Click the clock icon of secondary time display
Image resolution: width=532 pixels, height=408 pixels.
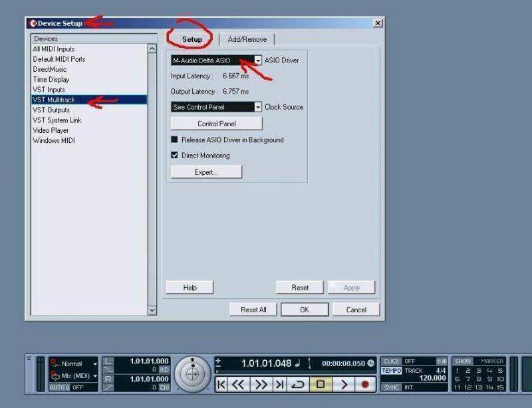point(371,363)
